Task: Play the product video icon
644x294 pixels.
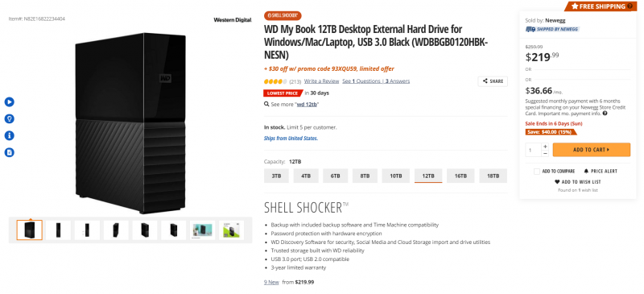Action: (9, 102)
